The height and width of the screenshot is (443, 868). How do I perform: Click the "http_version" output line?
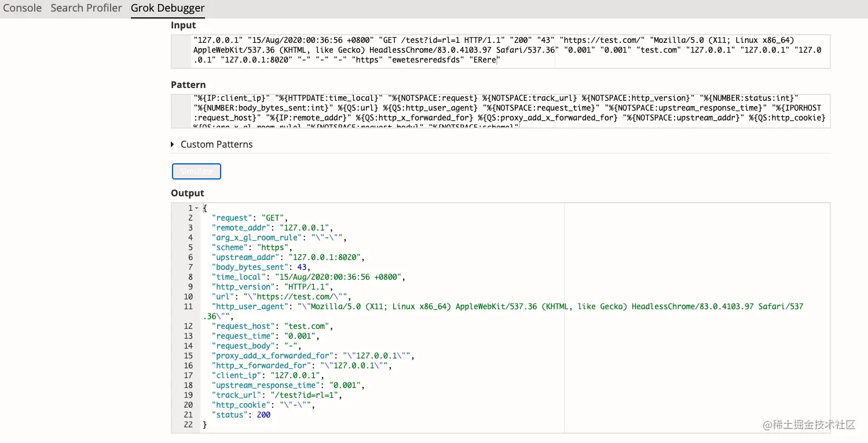coord(272,287)
